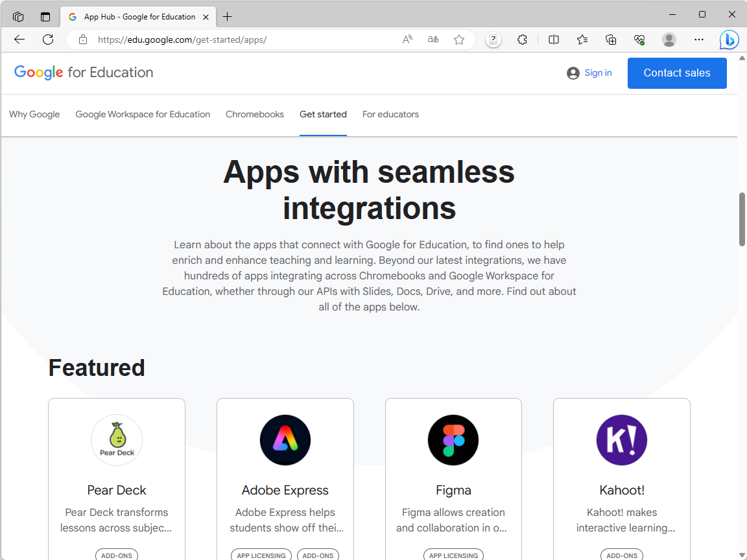Open the Collections icon in the toolbar
The image size is (747, 560).
[x=610, y=40]
